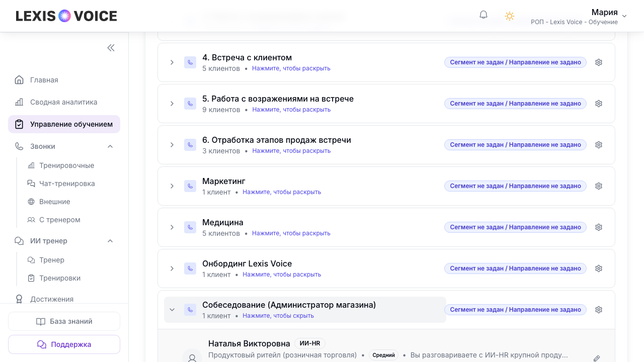Viewport: 644px width, 362px height.
Task: Go to Главная in sidebar
Action: (64, 80)
